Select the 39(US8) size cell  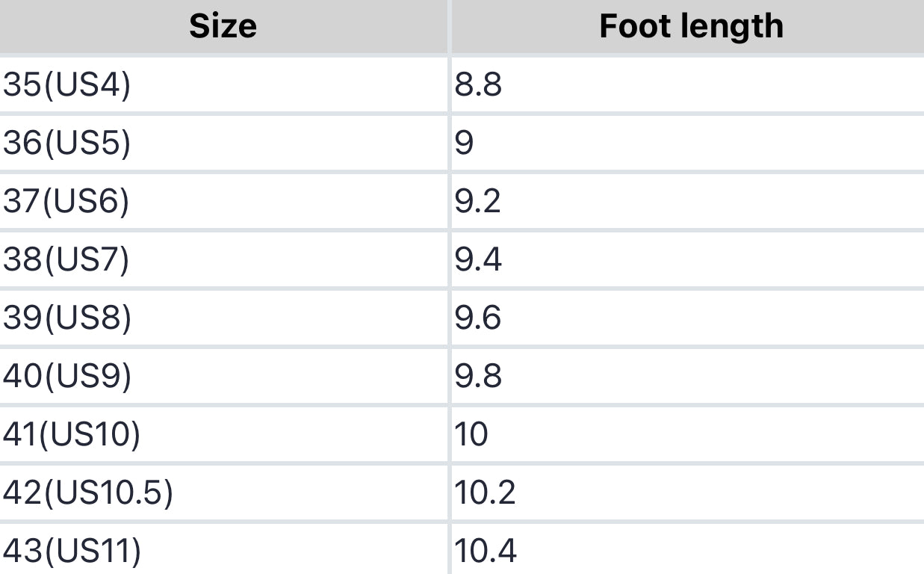[67, 318]
